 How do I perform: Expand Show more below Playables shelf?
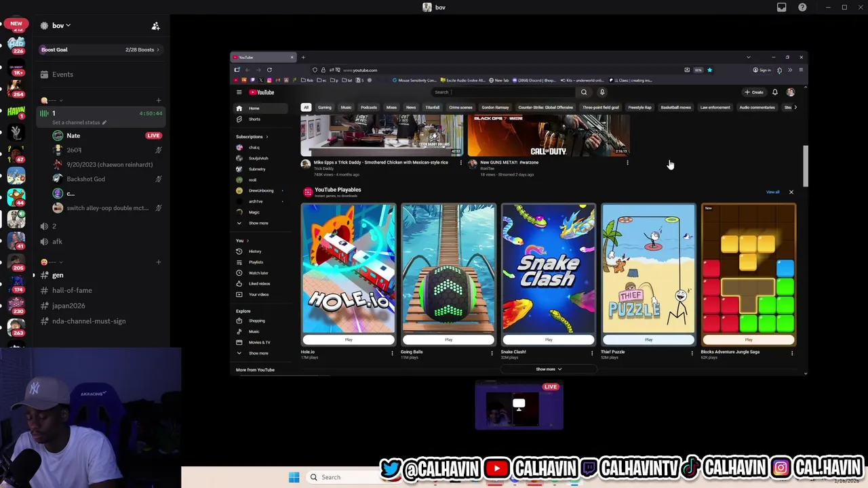[x=549, y=369]
